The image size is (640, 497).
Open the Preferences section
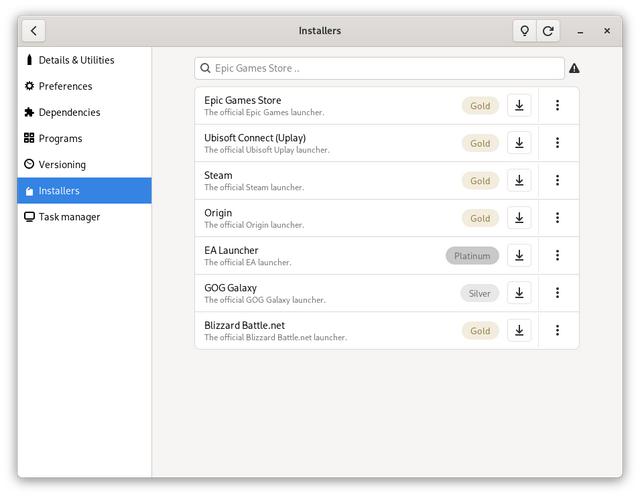point(84,86)
